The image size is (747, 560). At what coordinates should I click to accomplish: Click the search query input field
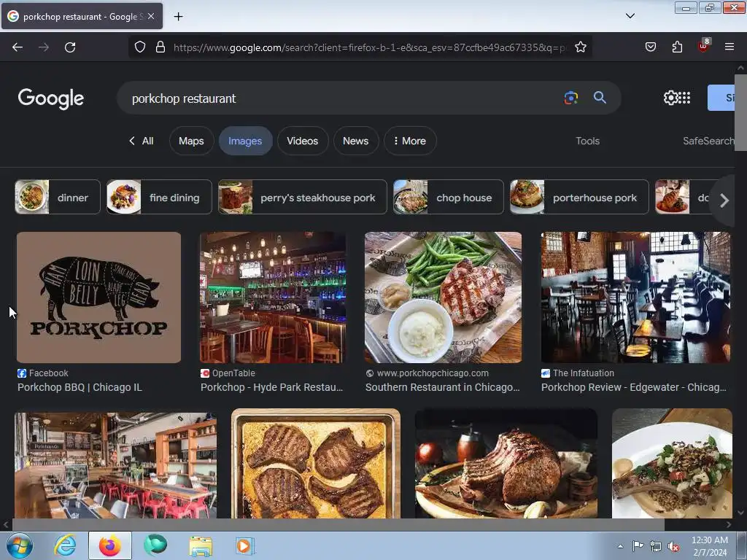[x=343, y=98]
